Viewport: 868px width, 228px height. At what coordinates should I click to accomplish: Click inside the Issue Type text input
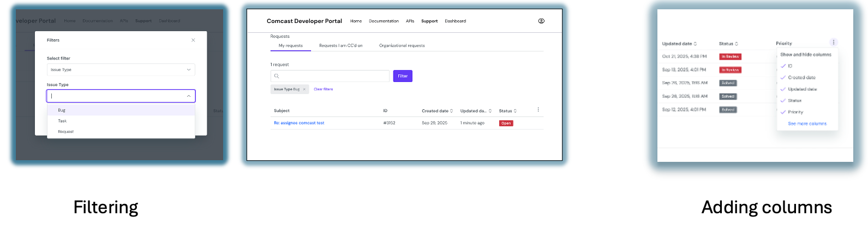[x=116, y=96]
